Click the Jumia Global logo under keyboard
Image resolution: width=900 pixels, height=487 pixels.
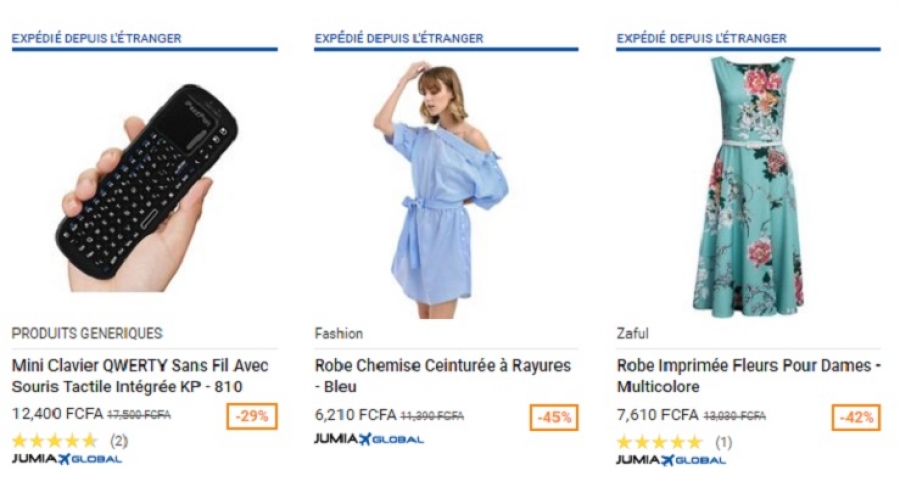tap(66, 459)
